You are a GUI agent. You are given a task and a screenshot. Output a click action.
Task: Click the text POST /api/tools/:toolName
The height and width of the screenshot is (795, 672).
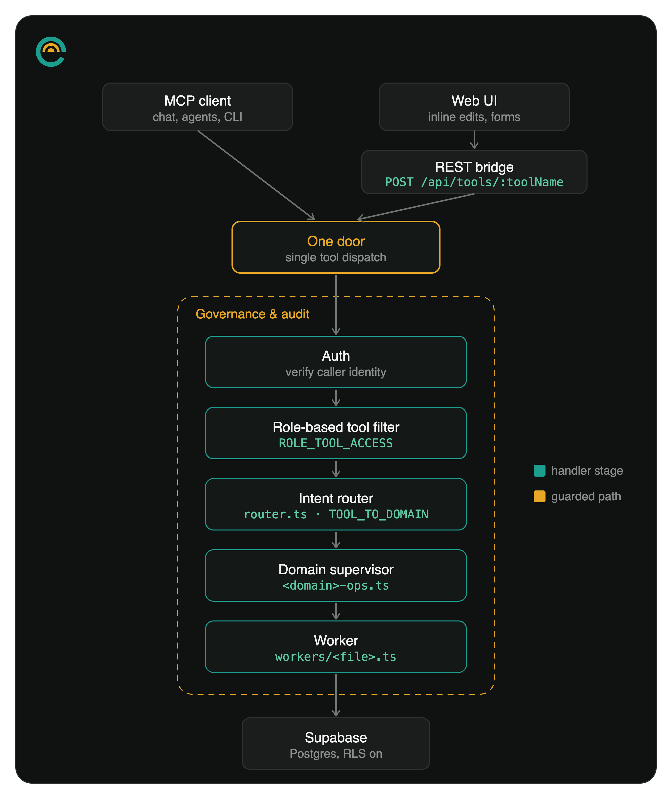pos(474,182)
